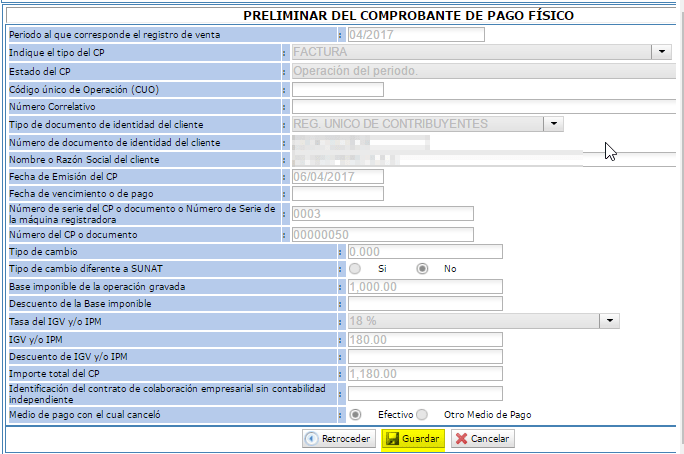Expand the REG. UNICO DE CONTRIBUYENTES dropdown

(x=554, y=124)
